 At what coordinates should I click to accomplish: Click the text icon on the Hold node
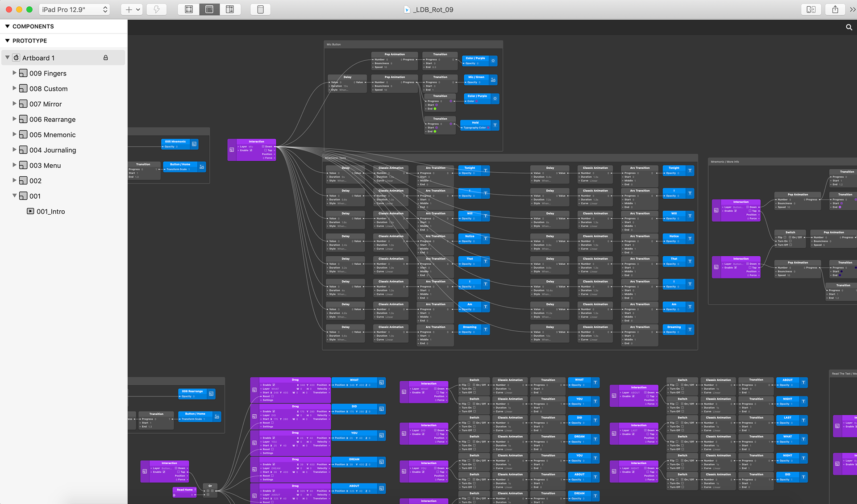(495, 125)
